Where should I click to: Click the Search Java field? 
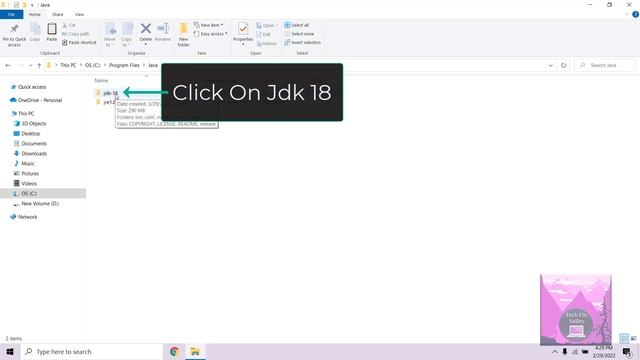[x=605, y=65]
